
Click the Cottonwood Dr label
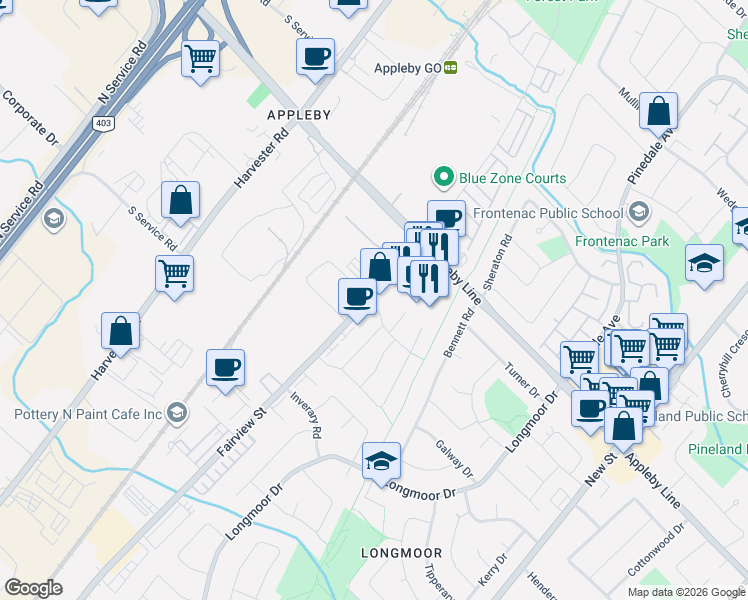point(656,549)
